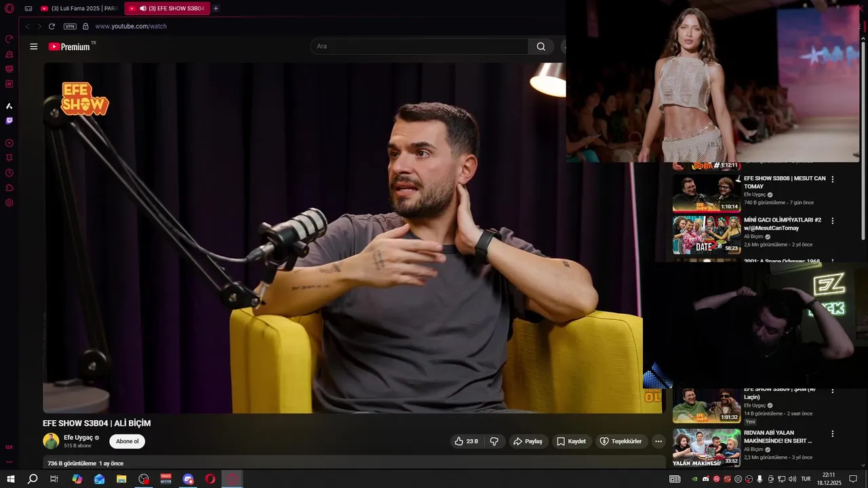Open Rıdvan Abi Yalan Makinesinde thumbnail
The height and width of the screenshot is (488, 868).
tap(706, 447)
